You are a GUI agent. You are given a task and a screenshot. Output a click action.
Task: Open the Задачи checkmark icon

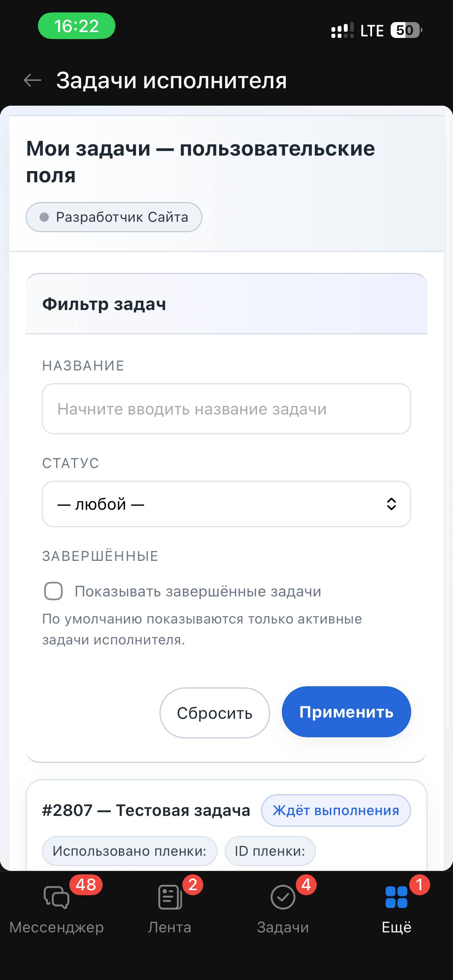[x=283, y=897]
